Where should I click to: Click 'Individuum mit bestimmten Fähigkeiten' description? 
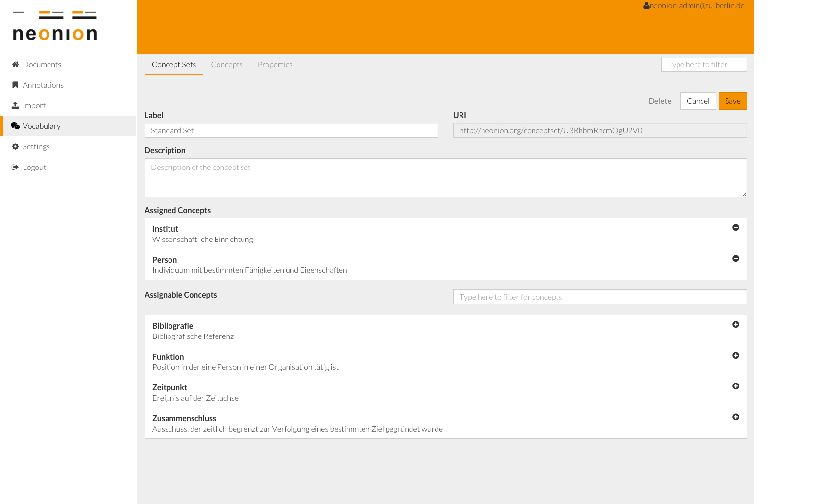250,270
